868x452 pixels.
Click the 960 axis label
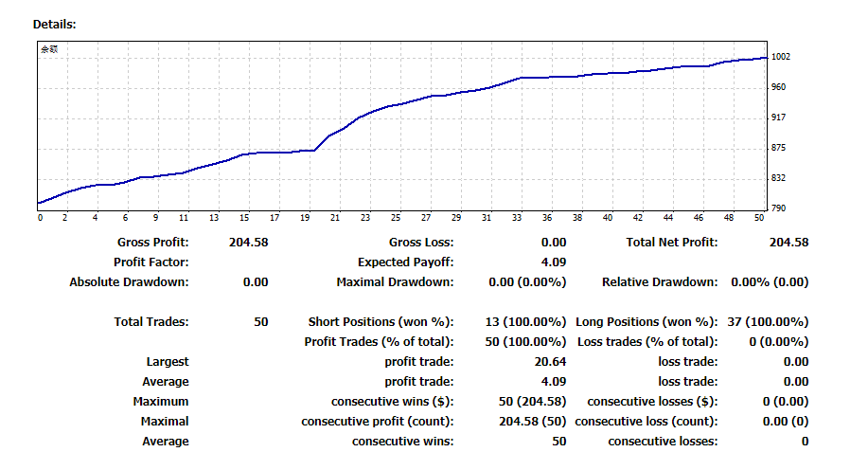click(x=778, y=87)
